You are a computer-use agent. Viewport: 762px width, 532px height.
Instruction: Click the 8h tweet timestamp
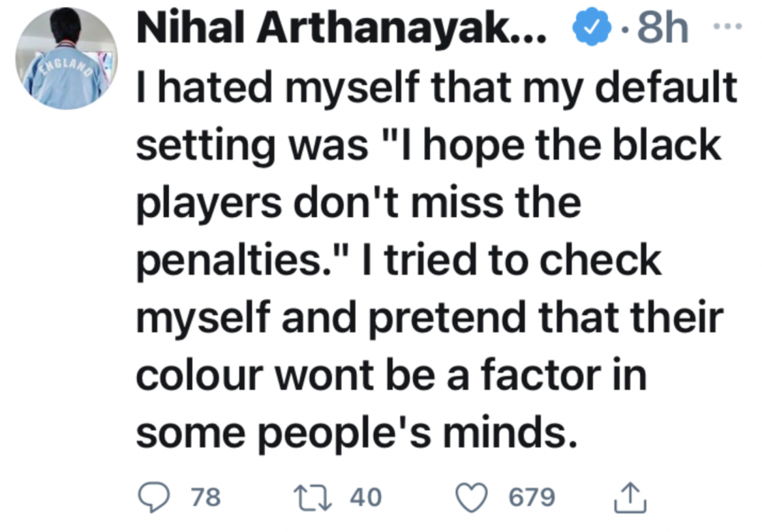[x=663, y=30]
